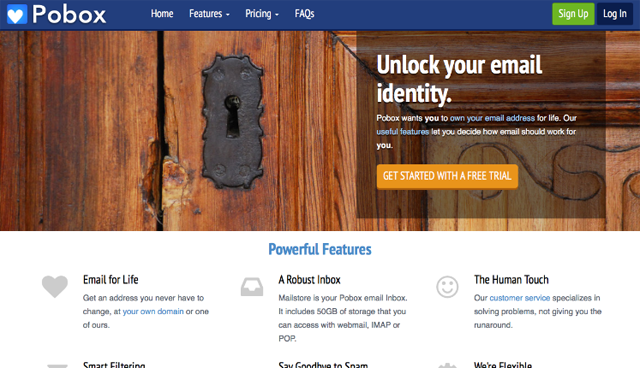Click the smiley face icon beside The Human Touch
The height and width of the screenshot is (368, 640).
tap(447, 286)
